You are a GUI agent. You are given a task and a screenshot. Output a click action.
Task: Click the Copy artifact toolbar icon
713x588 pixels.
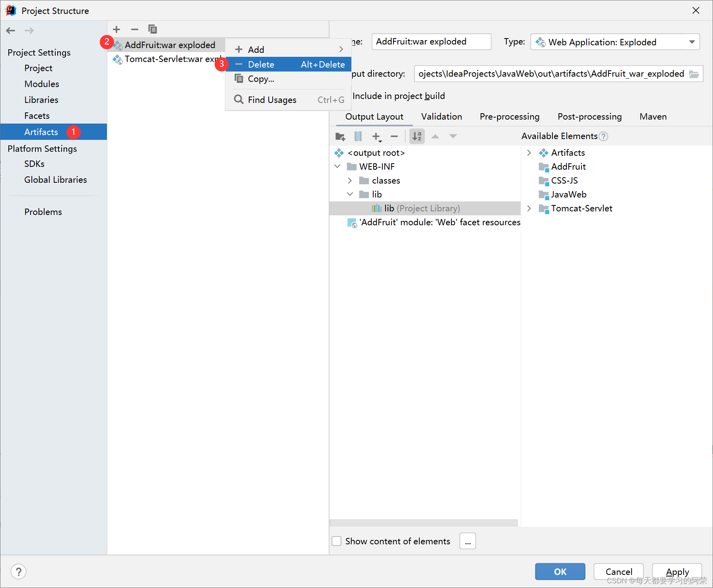(x=153, y=29)
